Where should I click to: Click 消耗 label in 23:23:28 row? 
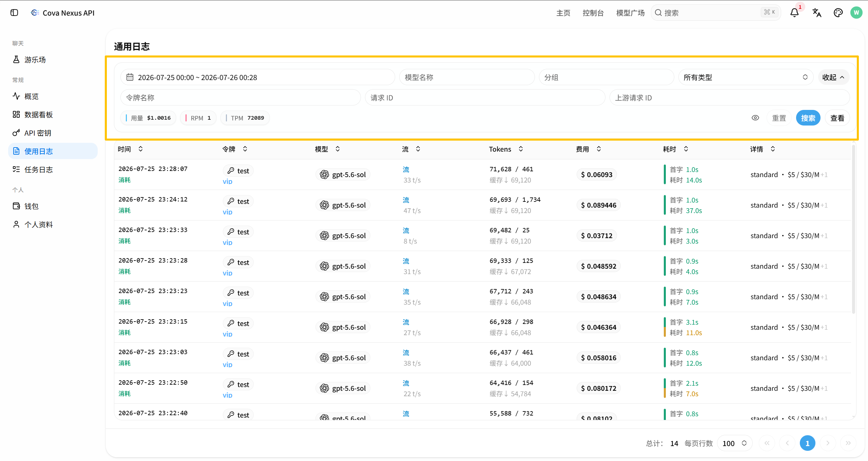(124, 271)
